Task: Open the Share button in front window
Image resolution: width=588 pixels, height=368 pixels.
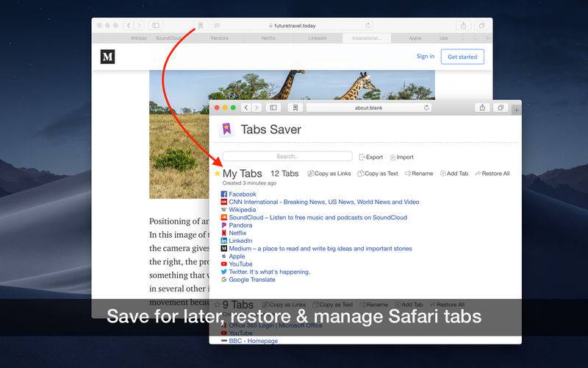Action: [x=482, y=107]
